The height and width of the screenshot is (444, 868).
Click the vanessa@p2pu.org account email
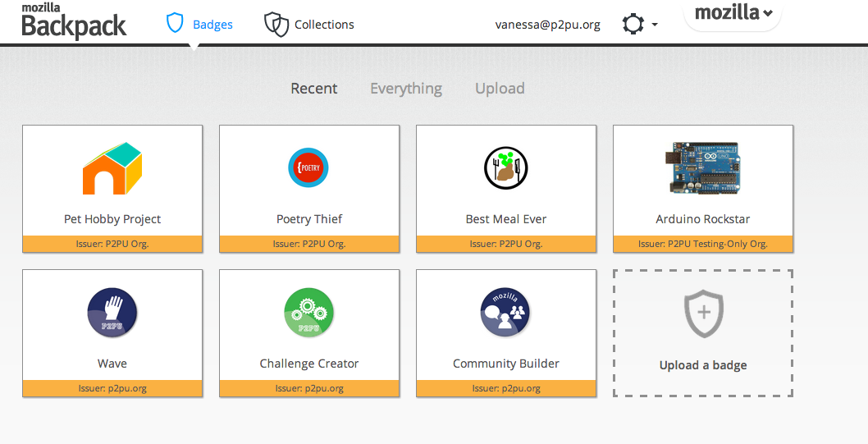tap(547, 25)
